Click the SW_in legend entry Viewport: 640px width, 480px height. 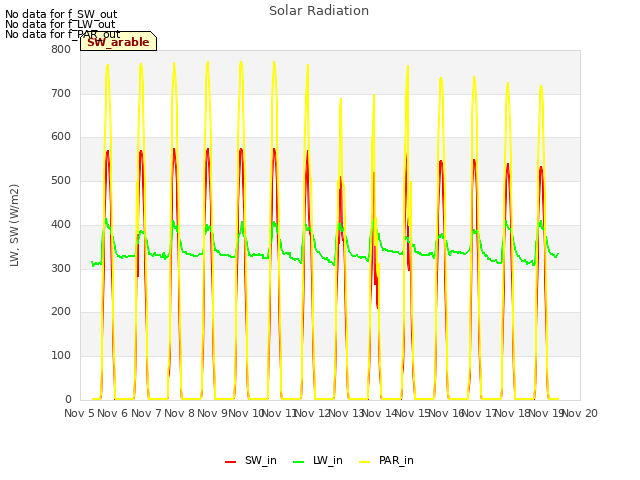coord(251,461)
